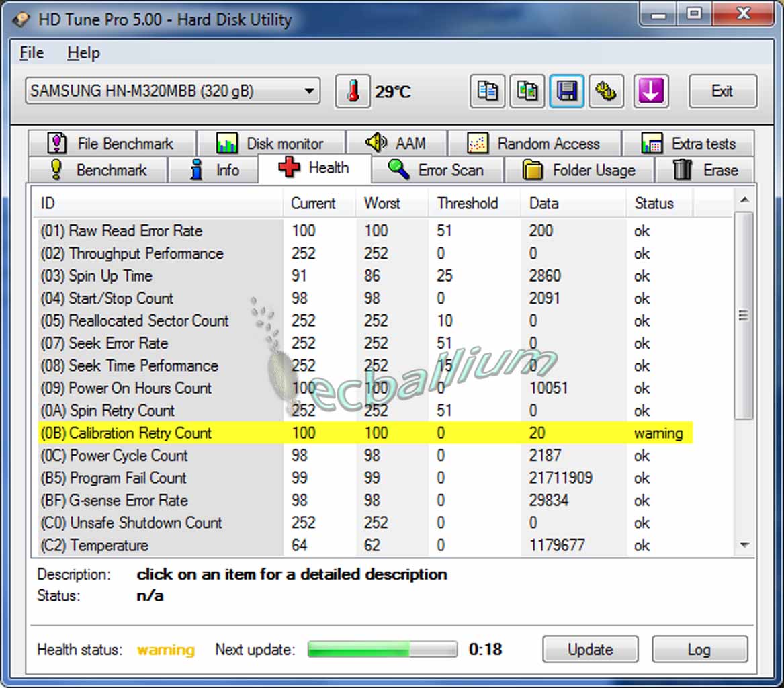The height and width of the screenshot is (688, 784).
Task: Click the floppy disk save icon
Action: click(x=566, y=91)
